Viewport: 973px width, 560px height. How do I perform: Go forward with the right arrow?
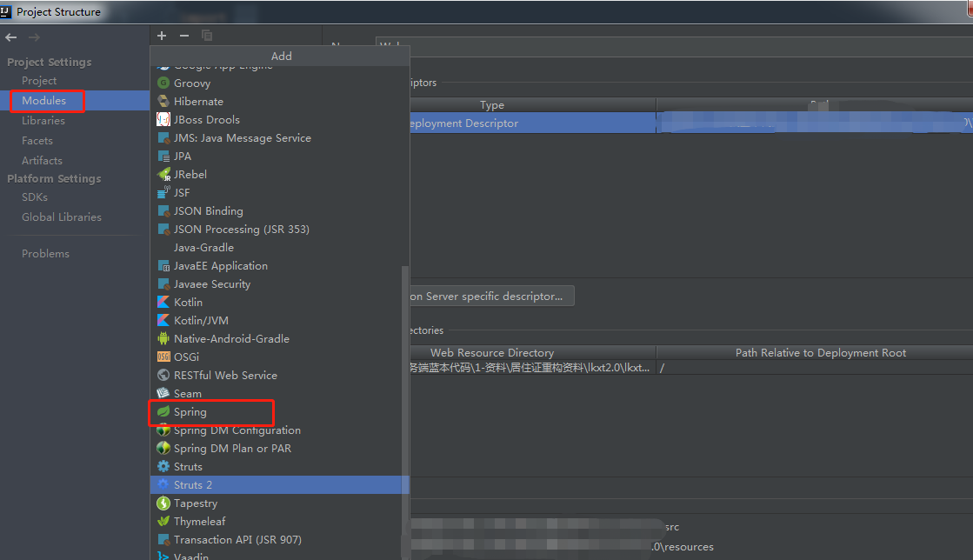point(34,37)
